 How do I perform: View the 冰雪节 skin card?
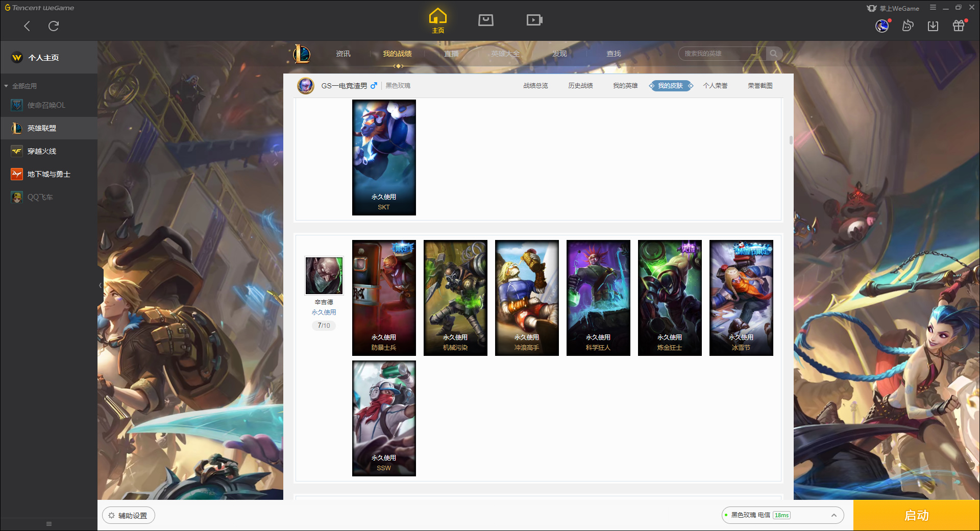point(741,298)
